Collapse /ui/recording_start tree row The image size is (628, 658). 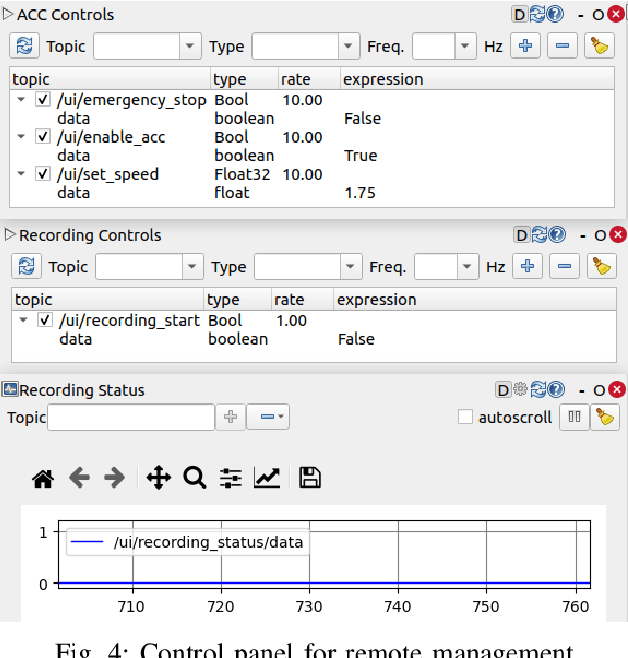click(x=23, y=320)
